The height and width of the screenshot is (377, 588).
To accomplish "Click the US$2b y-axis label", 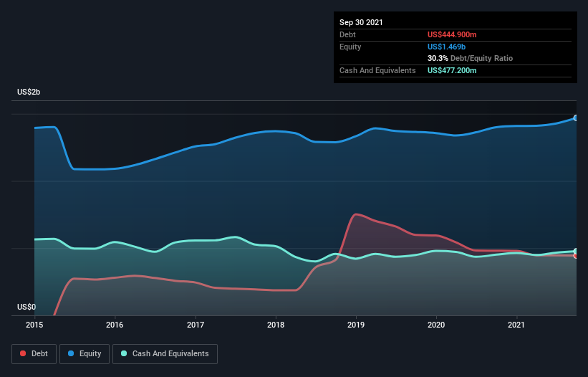I will 29,92.
